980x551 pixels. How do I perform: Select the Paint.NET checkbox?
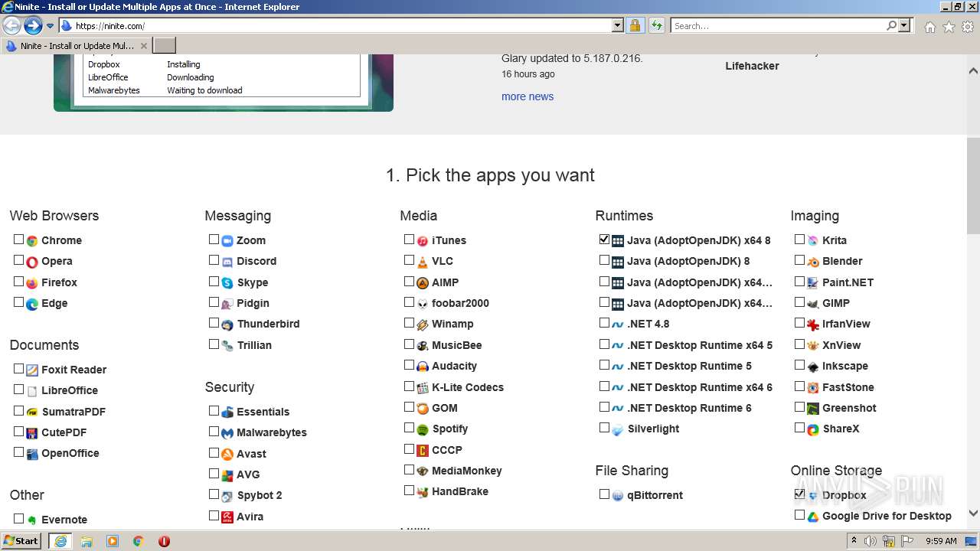[x=799, y=282]
